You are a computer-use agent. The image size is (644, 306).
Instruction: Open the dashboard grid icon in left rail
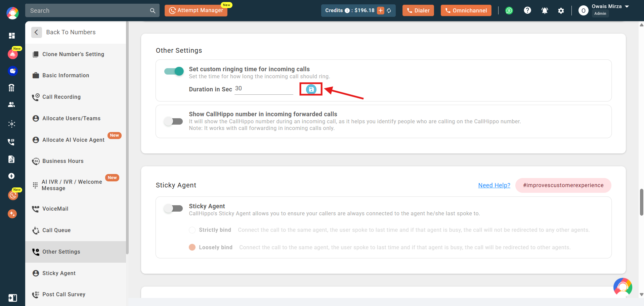(x=12, y=36)
